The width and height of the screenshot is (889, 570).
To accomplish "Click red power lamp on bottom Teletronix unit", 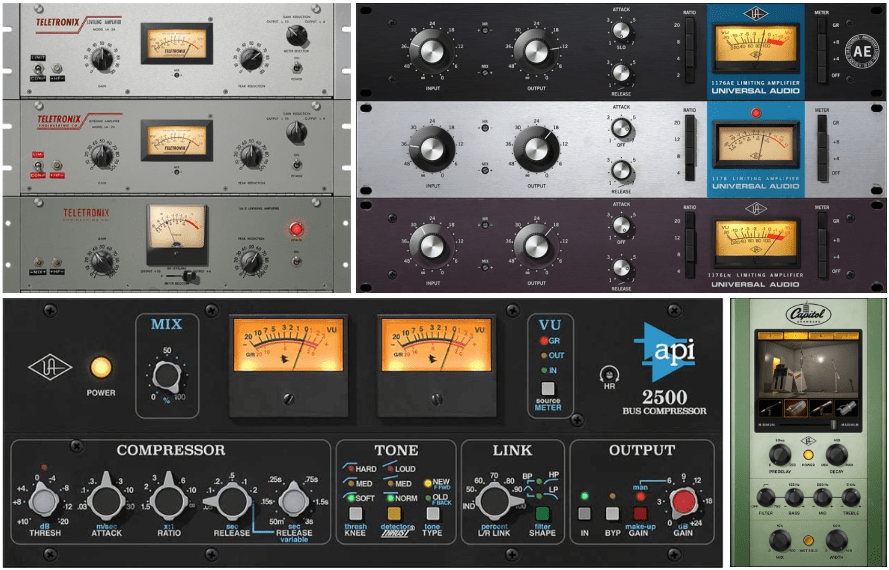I will 296,229.
